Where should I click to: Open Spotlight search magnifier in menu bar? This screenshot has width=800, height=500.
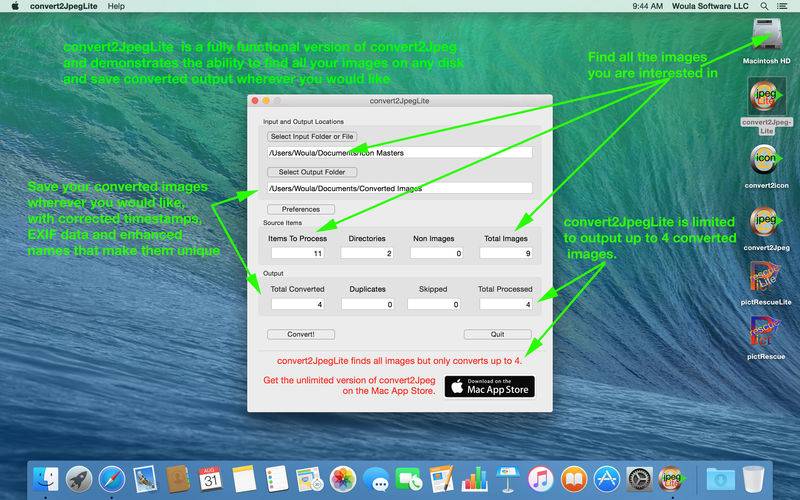click(x=764, y=6)
